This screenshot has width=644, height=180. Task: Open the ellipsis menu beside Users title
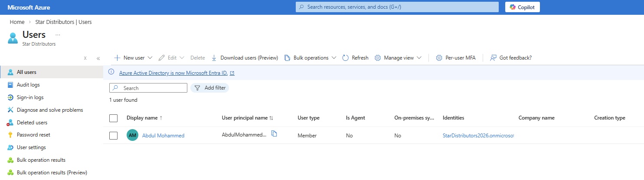pos(58,35)
